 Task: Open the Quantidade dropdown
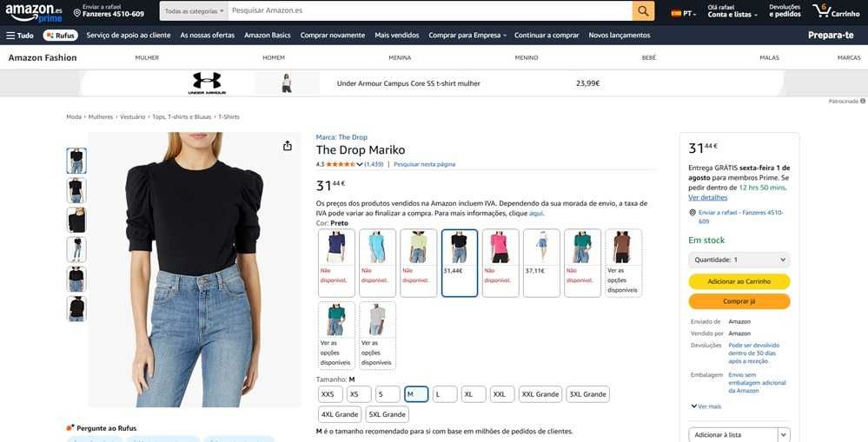point(739,260)
